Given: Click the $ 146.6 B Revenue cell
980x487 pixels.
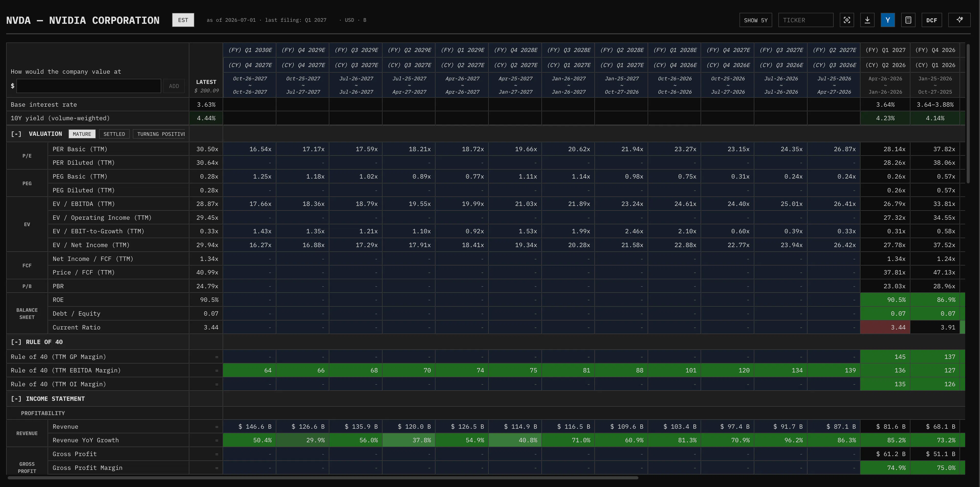Looking at the screenshot, I should point(249,427).
